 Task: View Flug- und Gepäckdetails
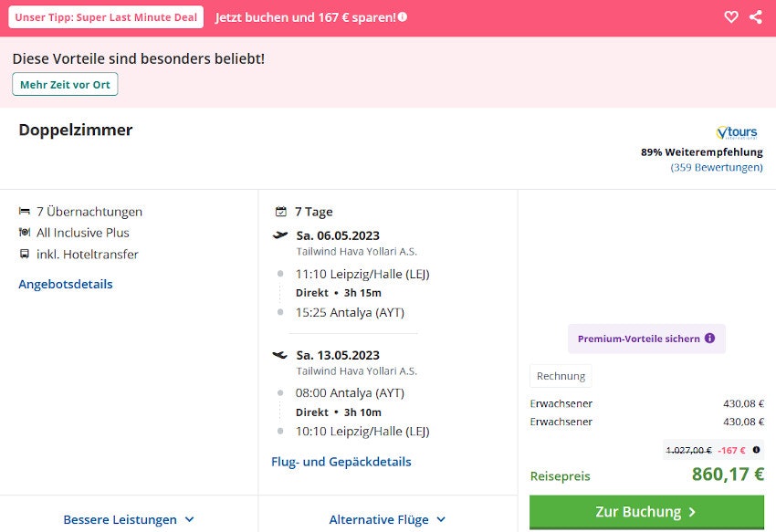click(x=341, y=462)
